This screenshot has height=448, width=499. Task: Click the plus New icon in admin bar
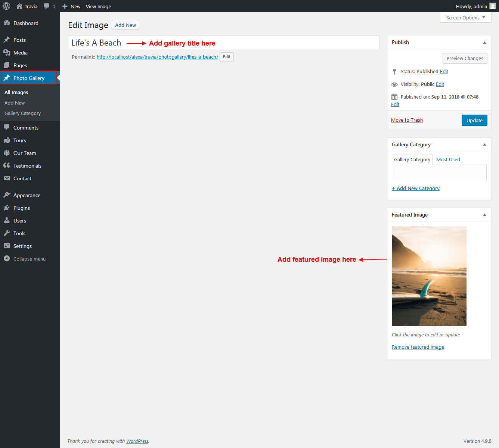tap(65, 6)
